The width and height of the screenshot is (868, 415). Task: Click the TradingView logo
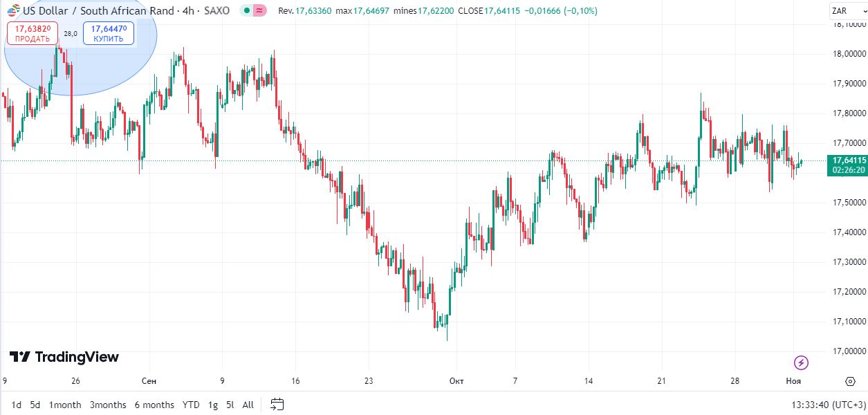click(64, 357)
